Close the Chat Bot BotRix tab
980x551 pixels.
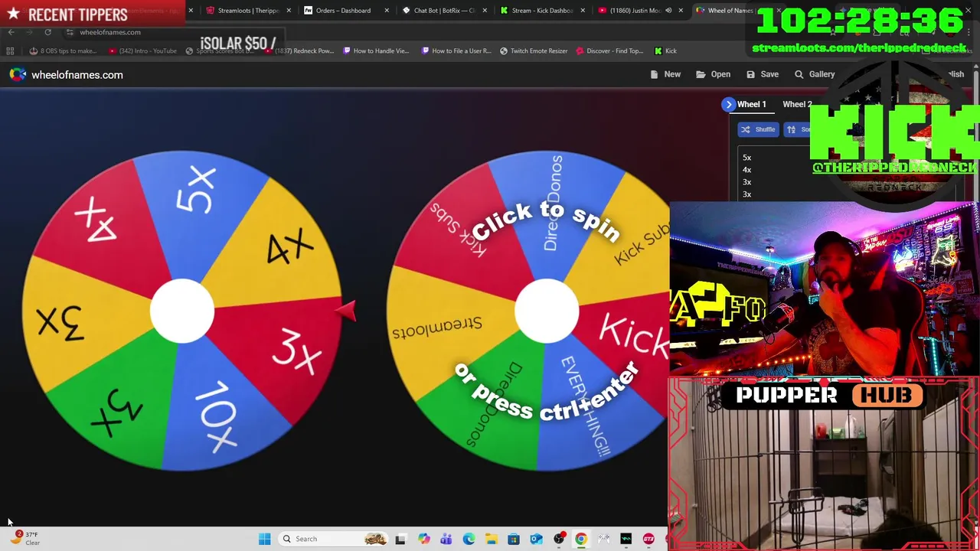click(484, 11)
